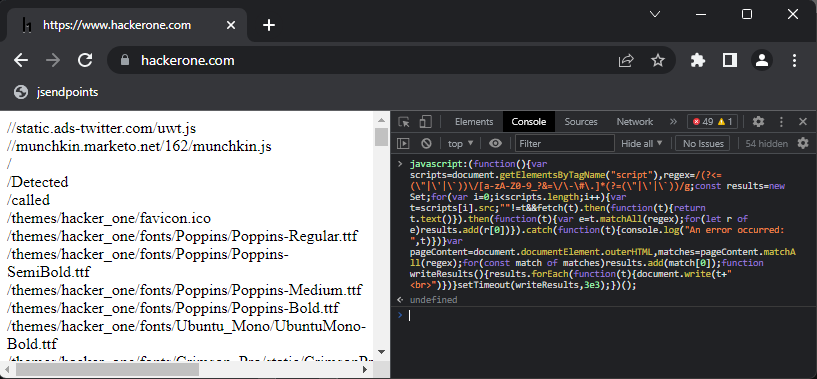Viewport: 817px width, 379px height.
Task: Toggle the browser side panel
Action: [x=729, y=60]
